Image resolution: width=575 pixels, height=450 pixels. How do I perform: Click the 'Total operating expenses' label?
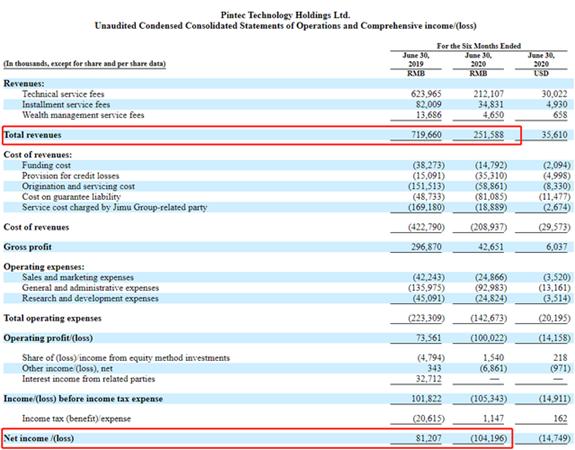coord(52,318)
